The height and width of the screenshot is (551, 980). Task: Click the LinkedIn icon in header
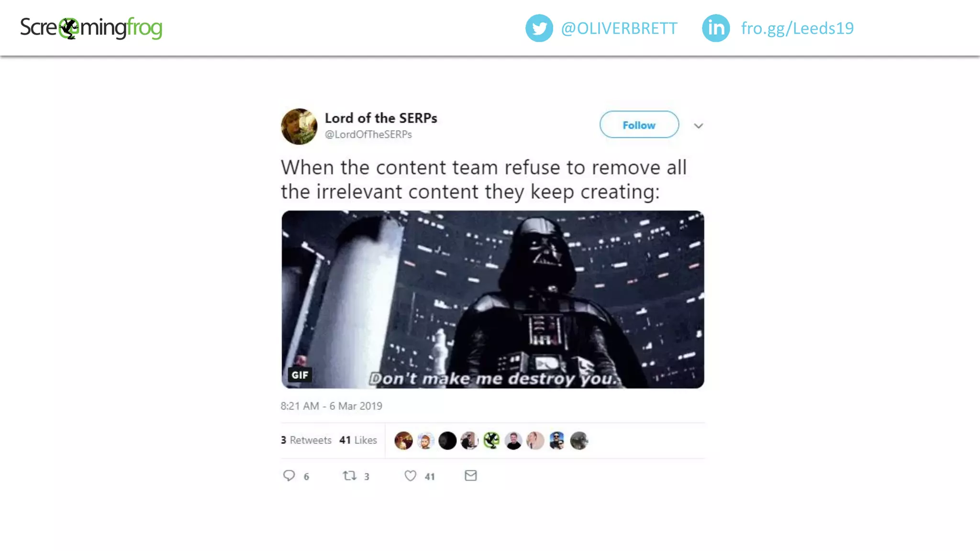pos(715,28)
